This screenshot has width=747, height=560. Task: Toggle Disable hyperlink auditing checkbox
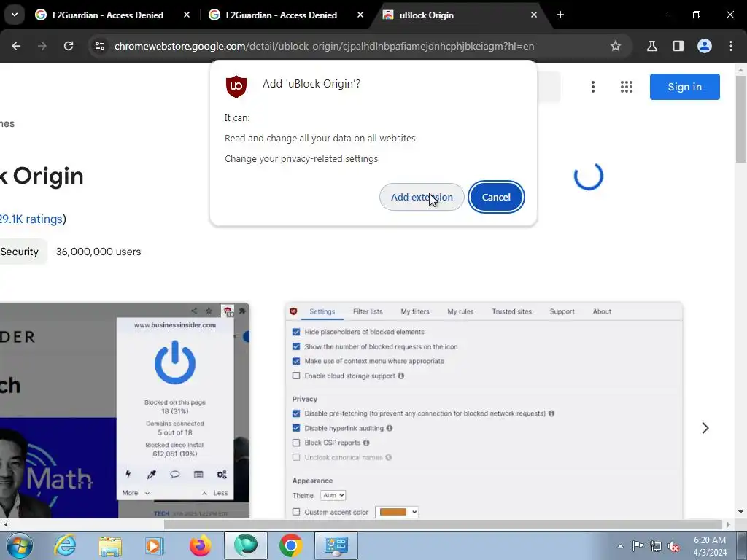[x=296, y=428]
